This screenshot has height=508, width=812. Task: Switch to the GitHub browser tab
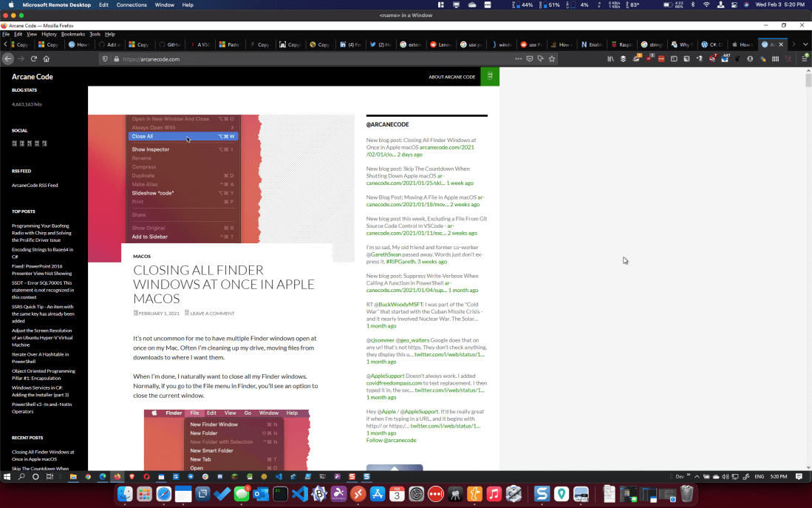pyautogui.click(x=169, y=44)
